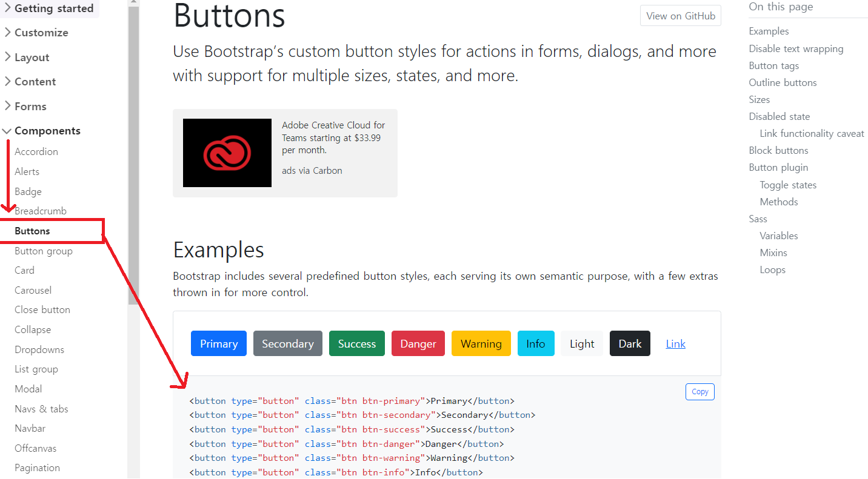This screenshot has width=868, height=479.
Task: Go to Card docs page
Action: [x=24, y=270]
